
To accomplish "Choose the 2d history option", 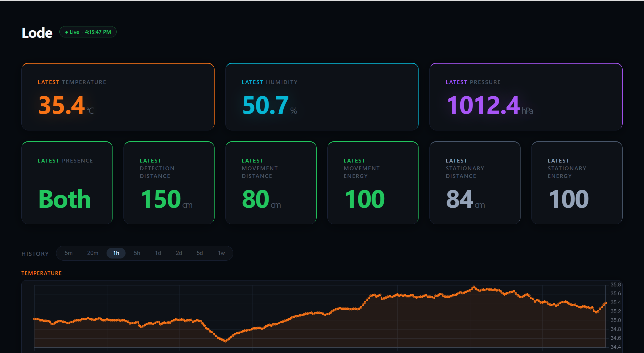I will (x=179, y=253).
